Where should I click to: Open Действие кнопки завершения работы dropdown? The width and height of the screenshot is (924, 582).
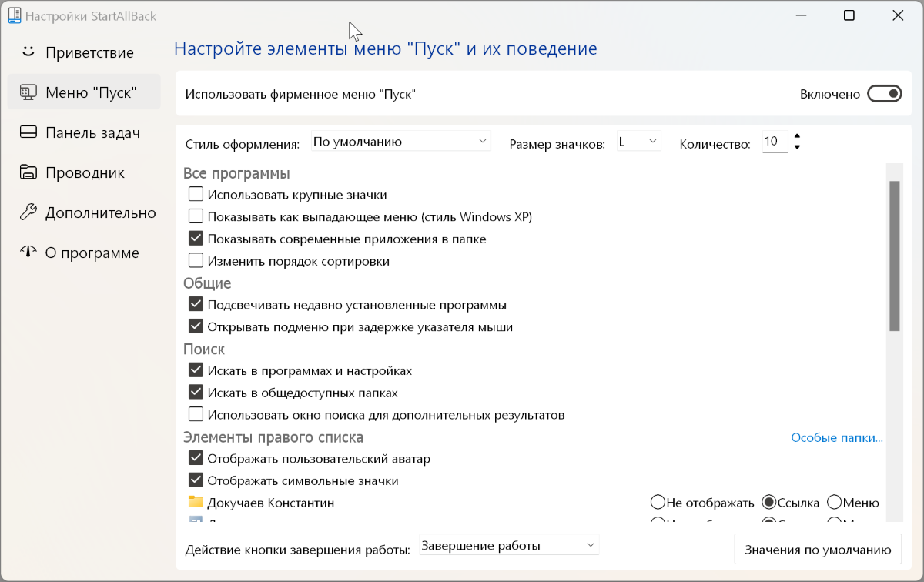coord(509,546)
